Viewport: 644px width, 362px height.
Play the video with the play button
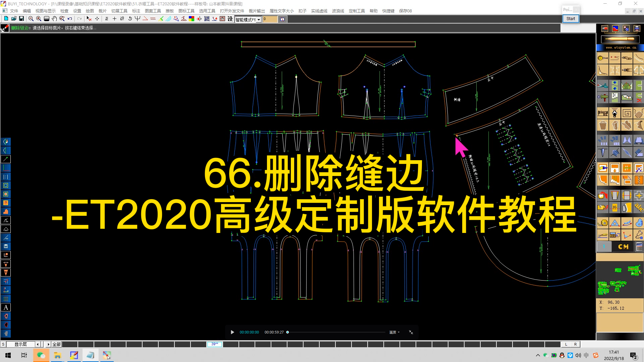(x=232, y=332)
